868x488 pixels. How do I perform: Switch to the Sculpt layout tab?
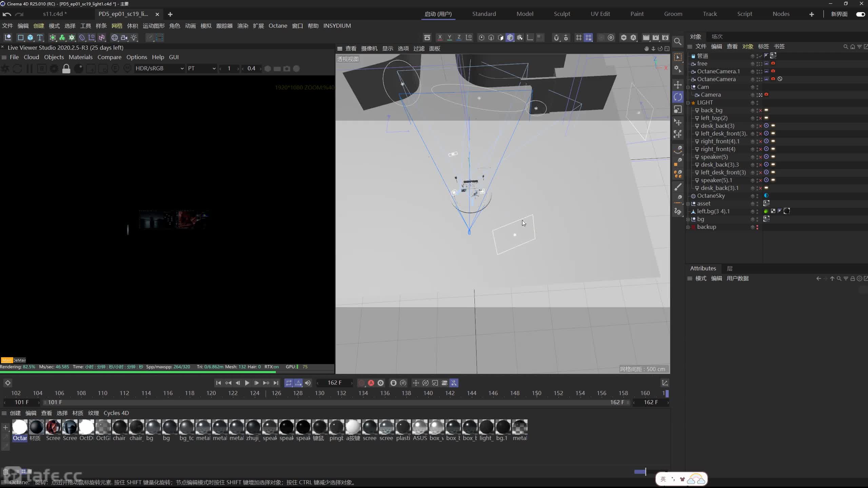point(562,14)
